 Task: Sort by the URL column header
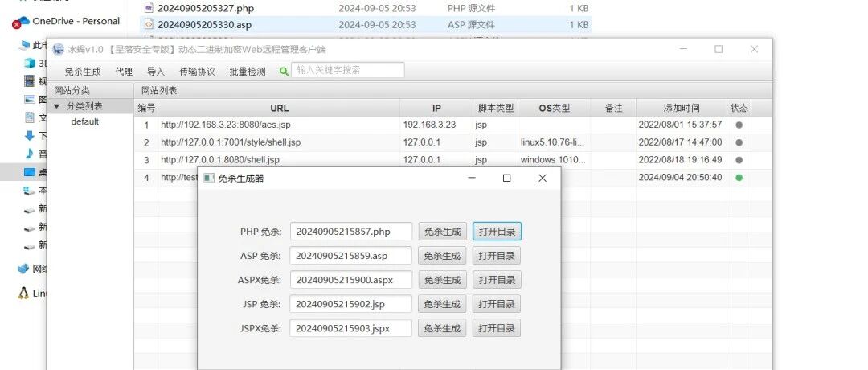coord(279,108)
